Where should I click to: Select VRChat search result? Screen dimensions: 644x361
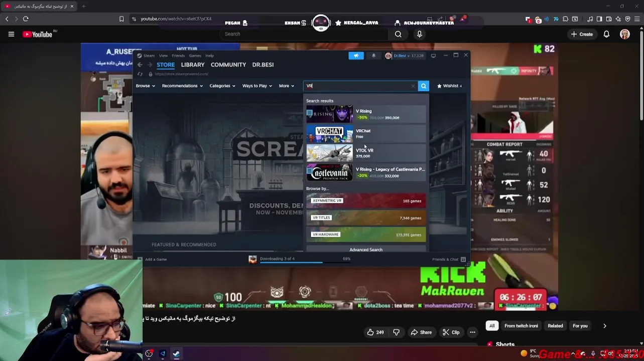pos(366,133)
